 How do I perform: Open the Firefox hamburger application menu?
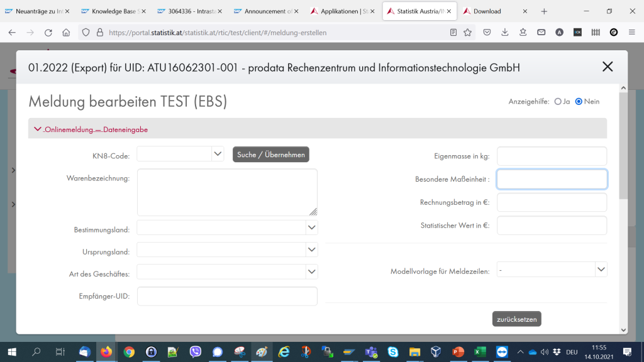(631, 33)
